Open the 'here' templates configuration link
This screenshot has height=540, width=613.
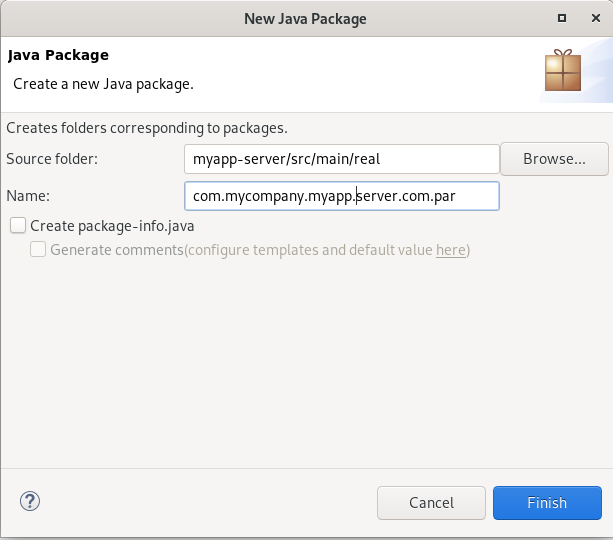tap(451, 250)
